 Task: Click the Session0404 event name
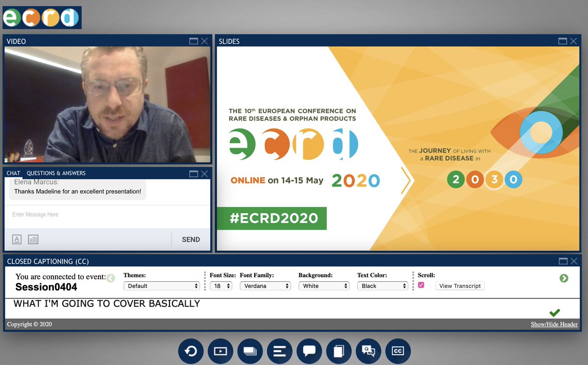[x=46, y=287]
